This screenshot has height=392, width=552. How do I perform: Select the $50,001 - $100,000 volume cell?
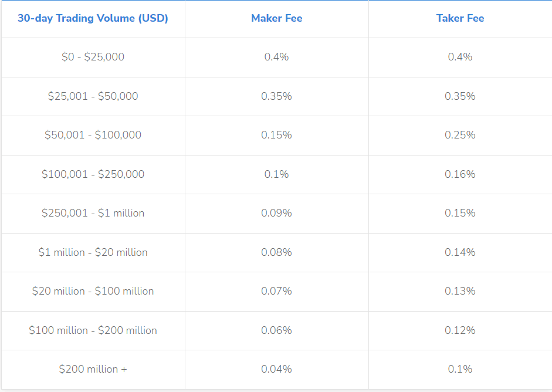coord(93,135)
